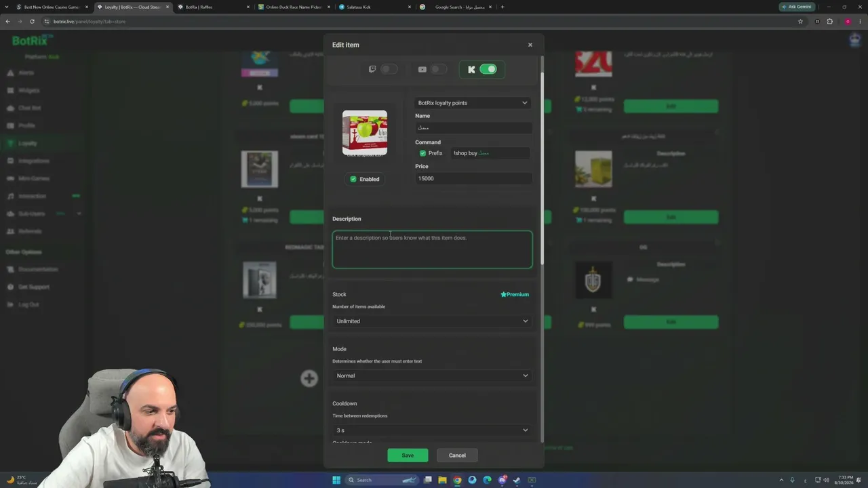
Task: Open Widgets in the sidebar
Action: pos(28,90)
